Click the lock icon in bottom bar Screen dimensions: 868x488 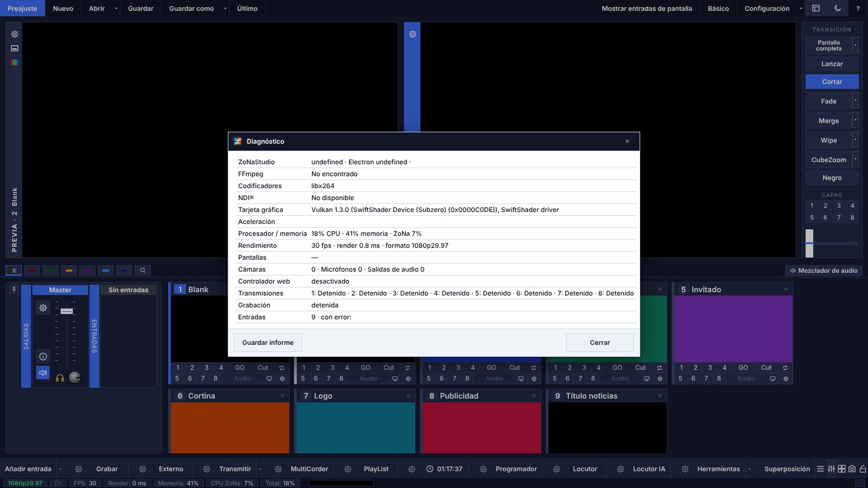coord(863,469)
